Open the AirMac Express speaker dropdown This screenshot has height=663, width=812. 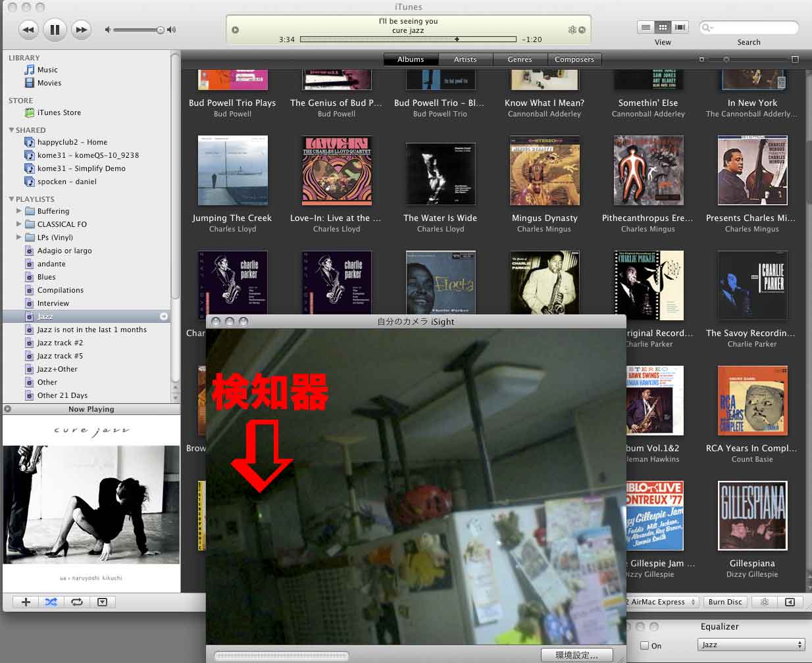(662, 602)
